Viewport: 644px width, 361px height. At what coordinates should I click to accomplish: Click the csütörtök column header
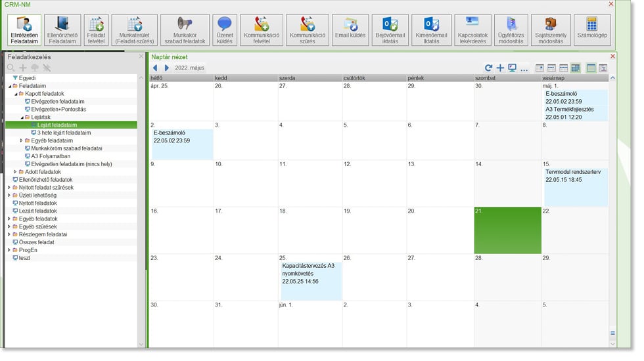pyautogui.click(x=374, y=78)
